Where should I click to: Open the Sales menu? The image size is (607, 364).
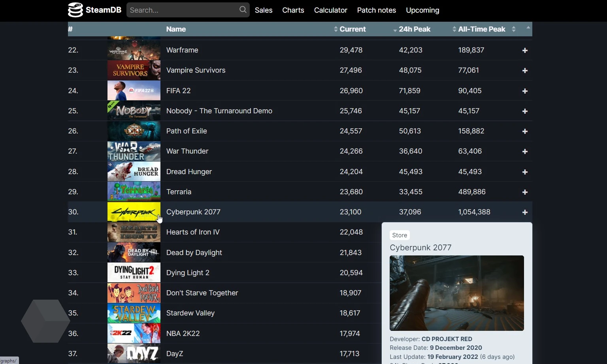264,10
